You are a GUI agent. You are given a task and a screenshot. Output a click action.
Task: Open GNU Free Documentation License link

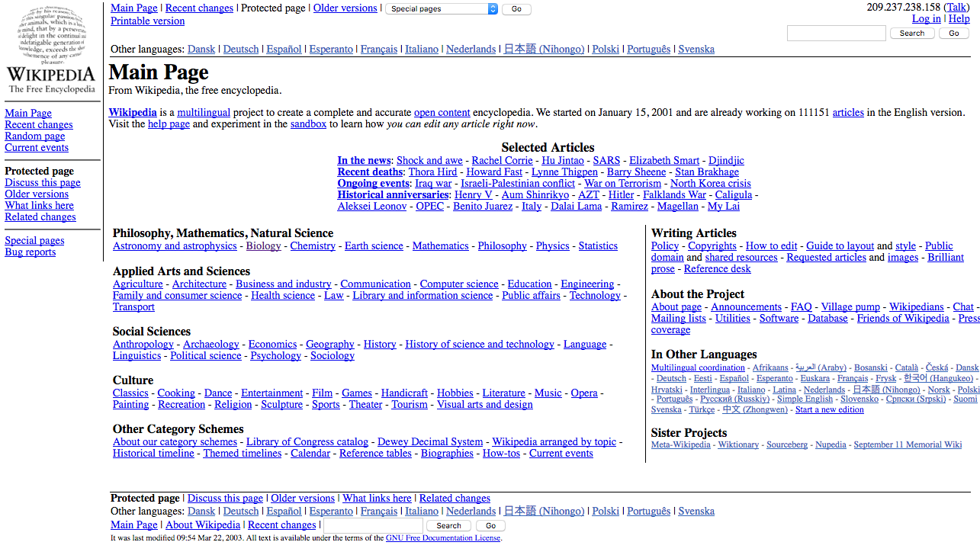coord(443,537)
